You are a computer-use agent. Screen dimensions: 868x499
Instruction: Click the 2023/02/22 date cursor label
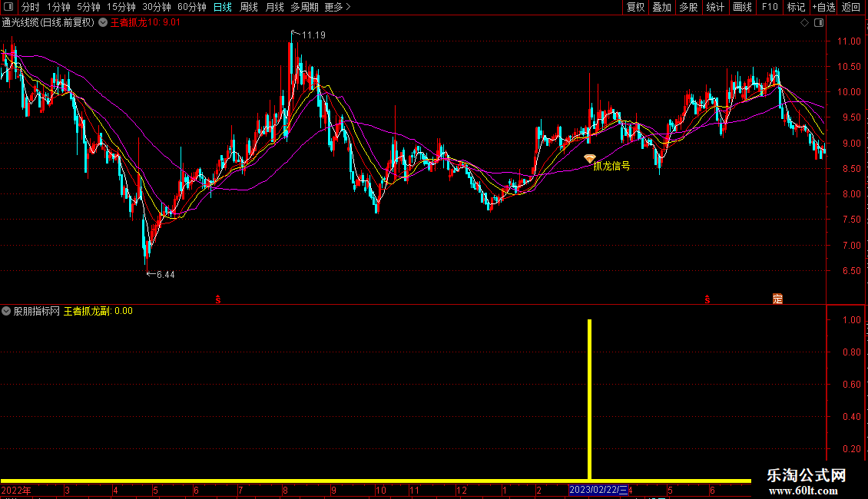coord(598,490)
